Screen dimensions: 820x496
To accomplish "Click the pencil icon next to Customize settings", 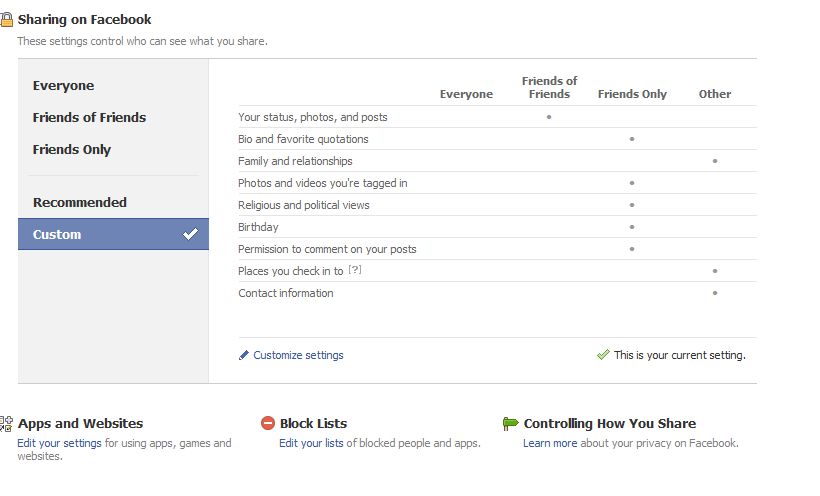I will [x=244, y=355].
